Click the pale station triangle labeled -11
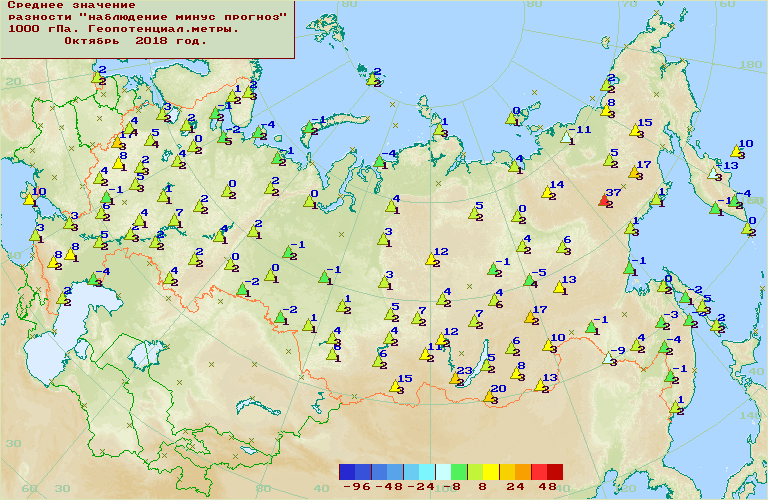 click(x=567, y=137)
